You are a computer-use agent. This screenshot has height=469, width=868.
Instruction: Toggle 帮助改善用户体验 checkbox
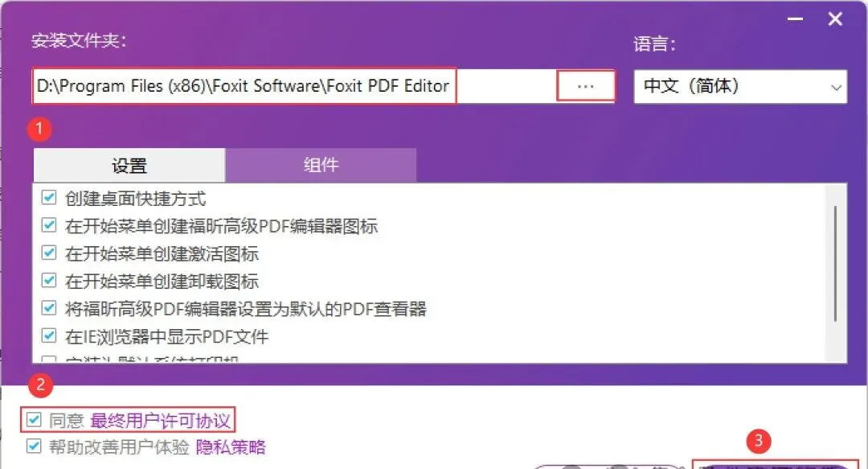pyautogui.click(x=34, y=446)
